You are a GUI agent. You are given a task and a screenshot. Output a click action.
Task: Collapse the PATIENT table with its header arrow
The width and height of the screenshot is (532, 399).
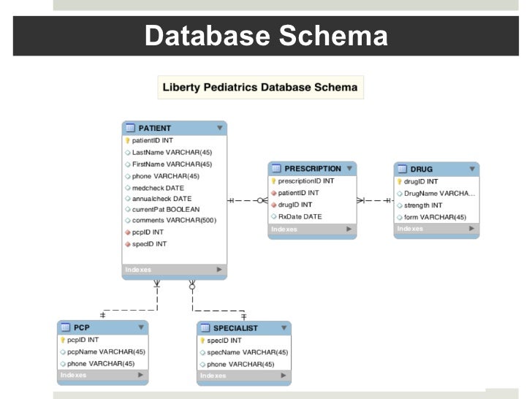[219, 128]
